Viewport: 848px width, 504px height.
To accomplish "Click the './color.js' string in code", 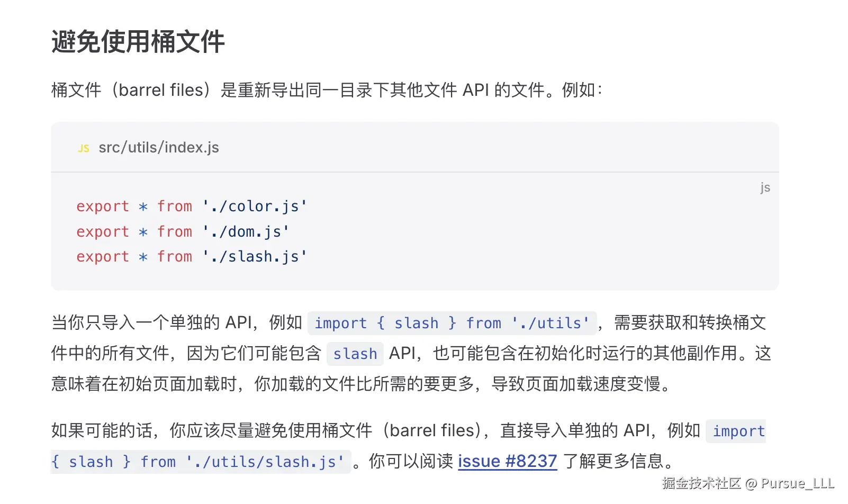I will [x=255, y=206].
